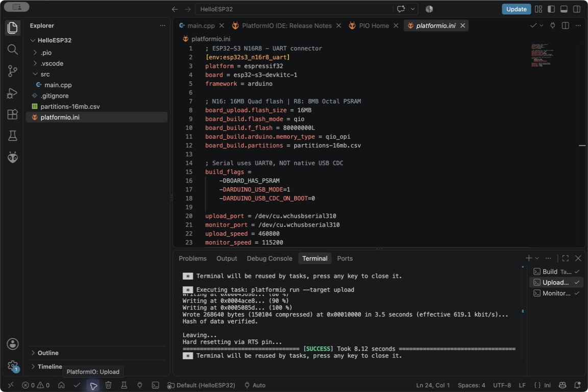
Task: Toggle the secondary side bar
Action: [577, 9]
